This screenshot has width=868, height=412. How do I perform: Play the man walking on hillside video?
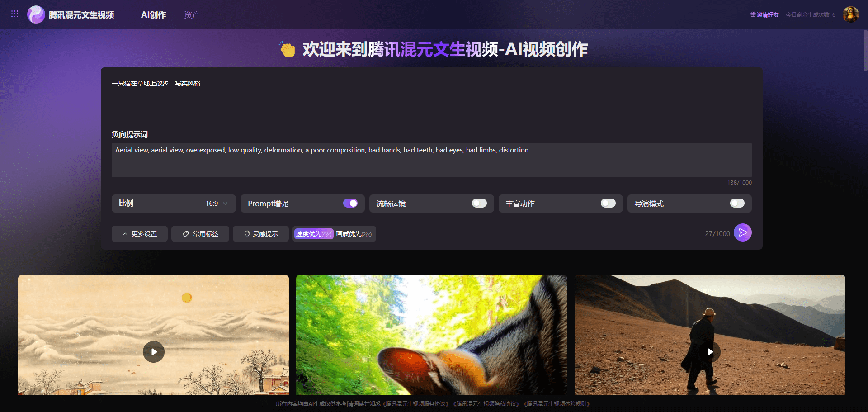pos(710,352)
